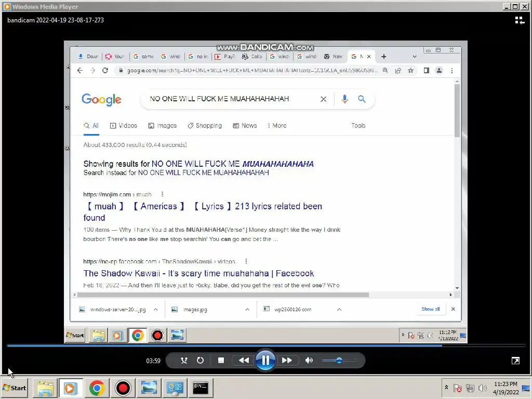This screenshot has width=532, height=399.
Task: Go back to the previous track
Action: click(x=244, y=361)
